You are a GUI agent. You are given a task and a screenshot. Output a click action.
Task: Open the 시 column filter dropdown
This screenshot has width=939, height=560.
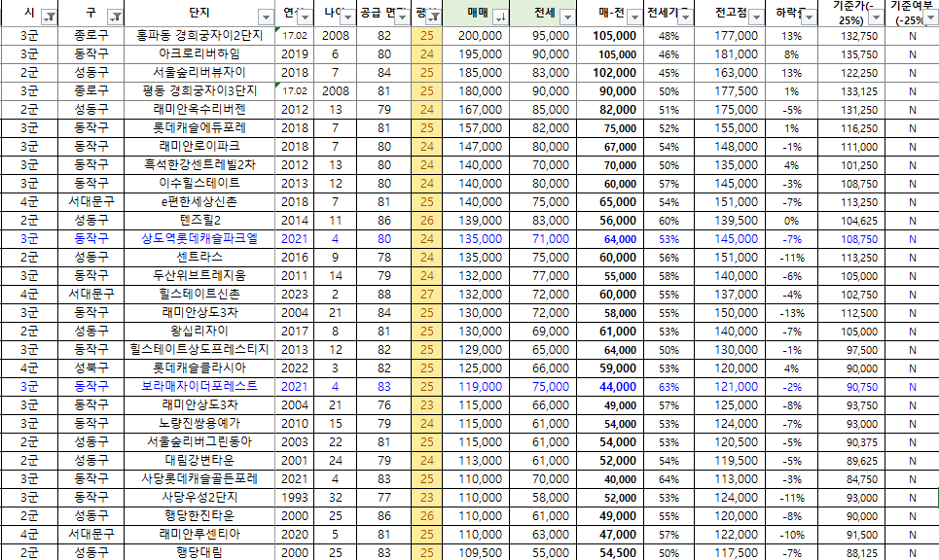[51, 17]
